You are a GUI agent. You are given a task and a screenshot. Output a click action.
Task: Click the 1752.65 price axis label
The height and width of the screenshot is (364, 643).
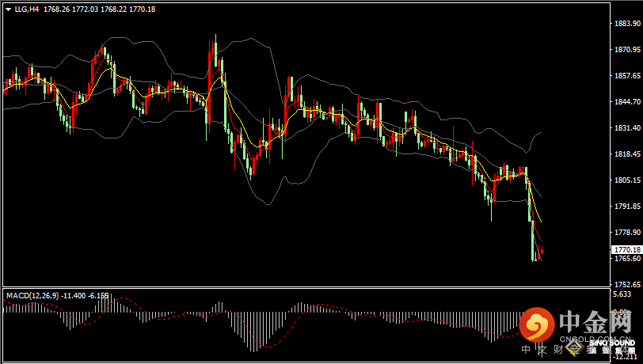627,285
